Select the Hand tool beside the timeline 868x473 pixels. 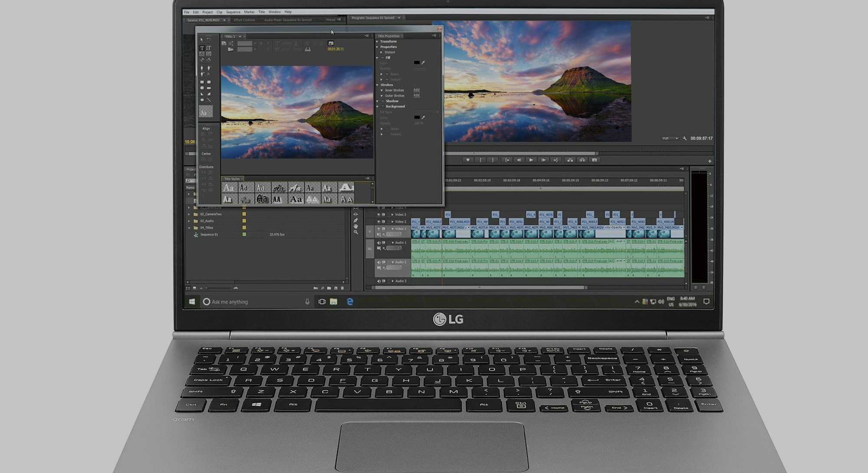coord(356,226)
